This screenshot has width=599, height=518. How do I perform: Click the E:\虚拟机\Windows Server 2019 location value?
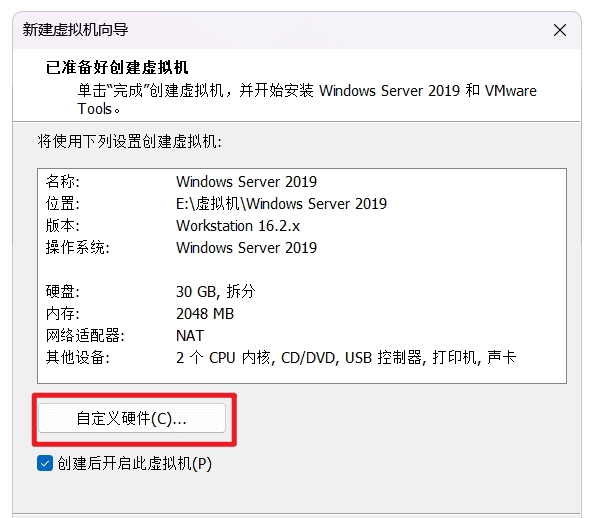[281, 204]
